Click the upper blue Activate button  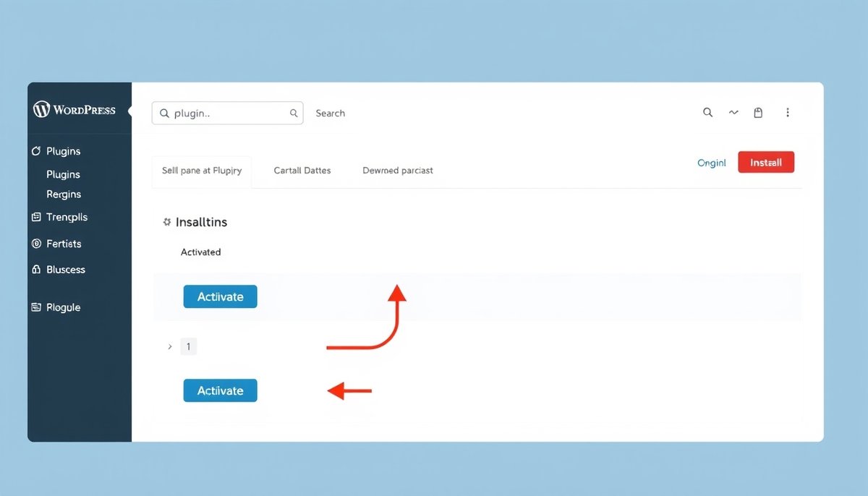point(220,296)
